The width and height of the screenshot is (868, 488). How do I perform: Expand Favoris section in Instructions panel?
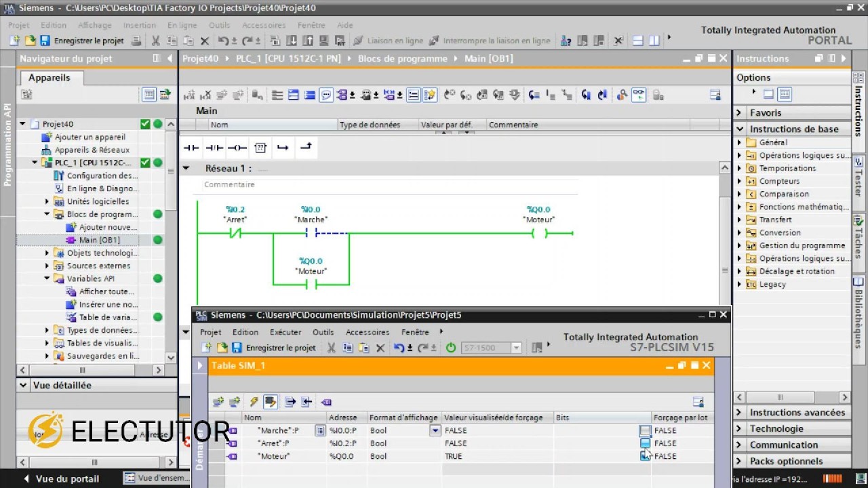[x=740, y=113]
